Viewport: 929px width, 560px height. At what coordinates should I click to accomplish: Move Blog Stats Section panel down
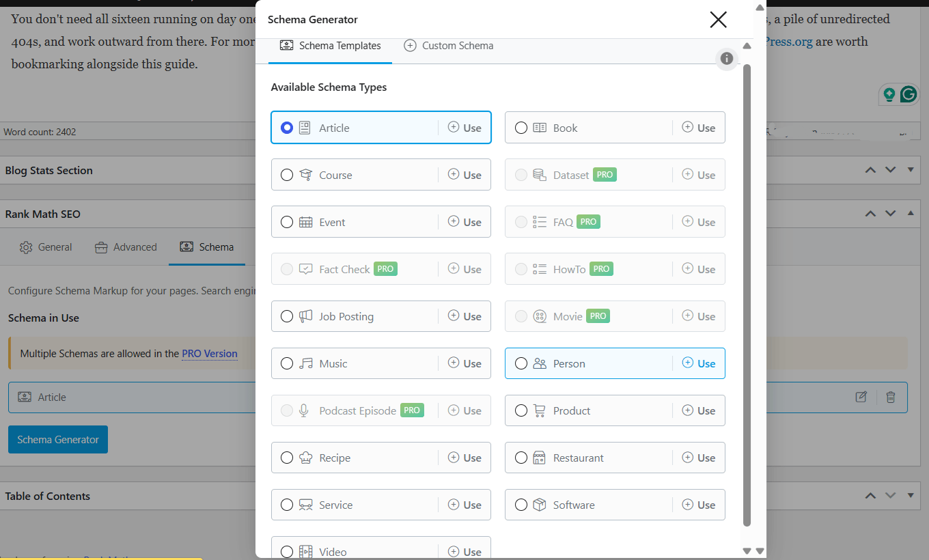coord(890,170)
